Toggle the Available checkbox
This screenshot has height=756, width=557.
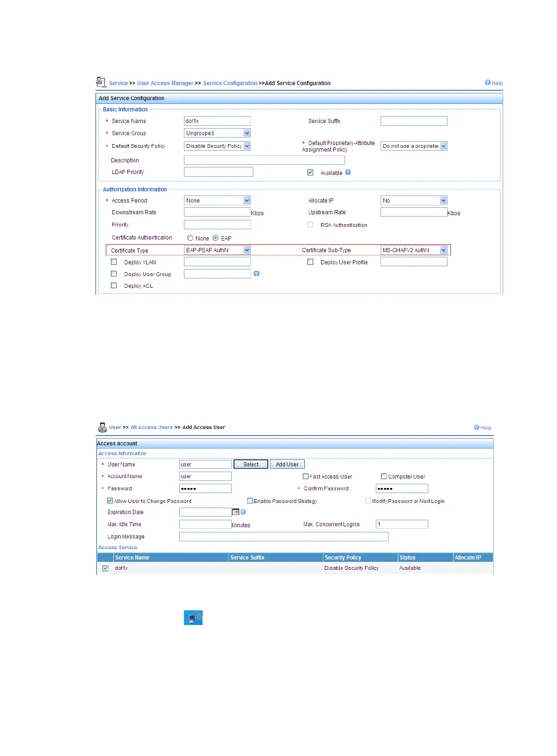tap(310, 172)
